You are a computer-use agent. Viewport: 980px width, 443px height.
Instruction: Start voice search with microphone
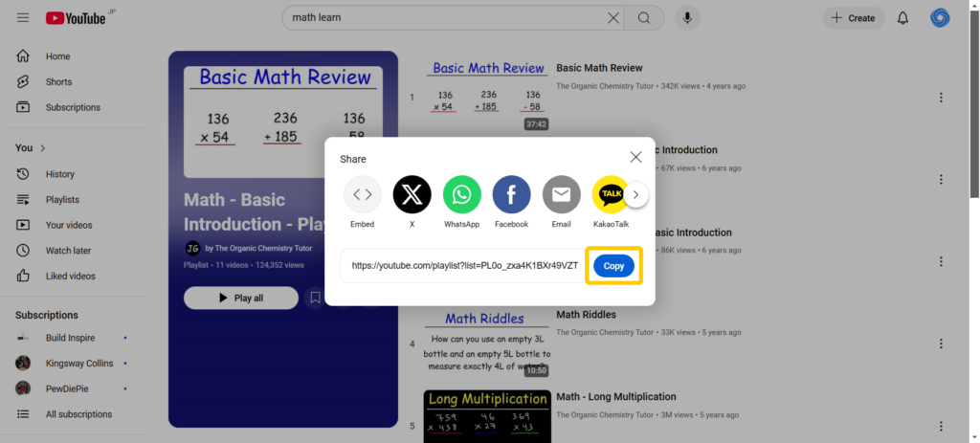[686, 18]
